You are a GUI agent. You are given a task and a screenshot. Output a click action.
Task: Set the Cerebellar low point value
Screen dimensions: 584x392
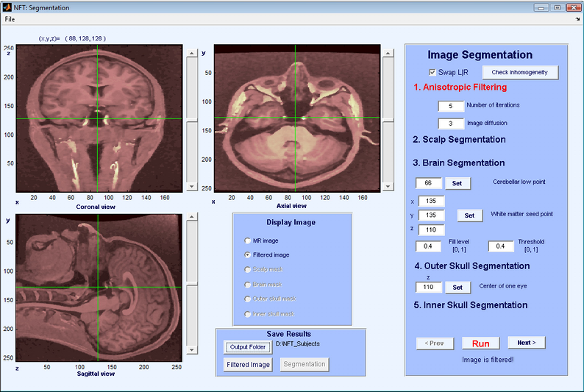457,183
